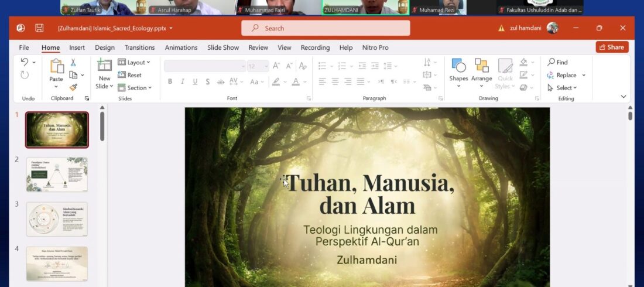Expand the Section dropdown
The image size is (644, 287).
pyautogui.click(x=135, y=88)
